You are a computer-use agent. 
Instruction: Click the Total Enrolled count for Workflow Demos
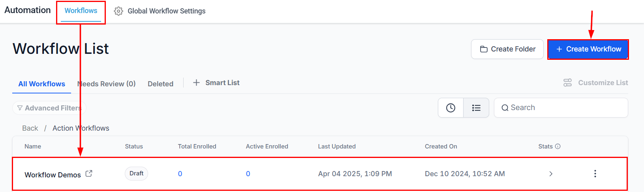180,174
